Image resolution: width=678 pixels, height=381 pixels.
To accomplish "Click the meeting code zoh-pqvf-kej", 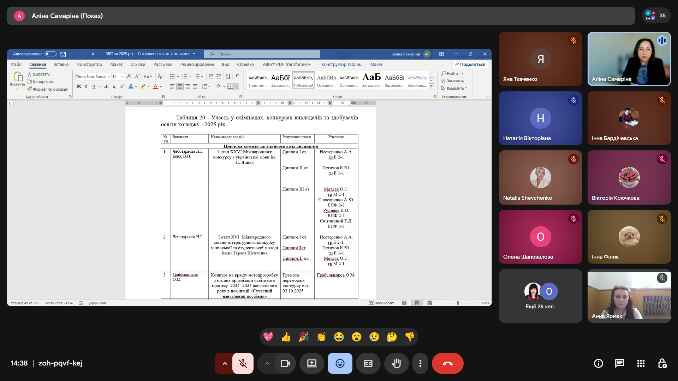I will click(60, 363).
